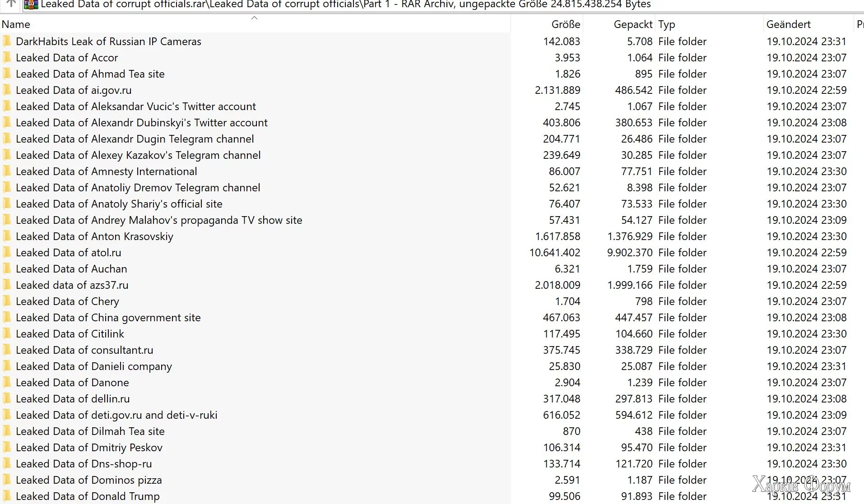Click folder icon beside Leaked Data of Auchan
The height and width of the screenshot is (504, 864).
[7, 269]
